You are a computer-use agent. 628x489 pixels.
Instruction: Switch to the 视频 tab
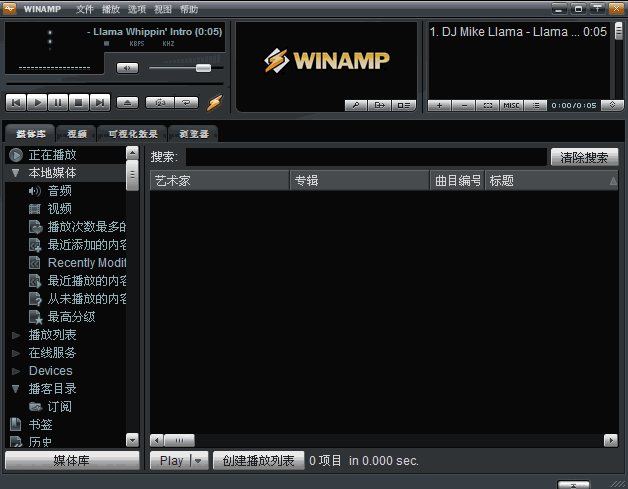point(77,134)
